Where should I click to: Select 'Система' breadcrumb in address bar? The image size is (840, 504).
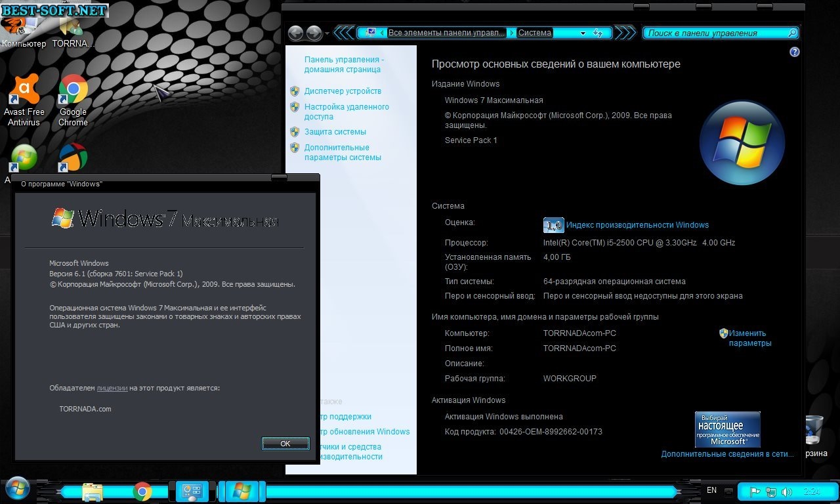(x=535, y=32)
